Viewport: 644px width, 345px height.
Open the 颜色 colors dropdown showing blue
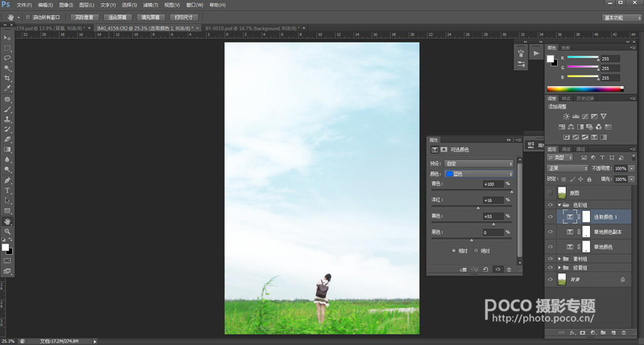479,174
